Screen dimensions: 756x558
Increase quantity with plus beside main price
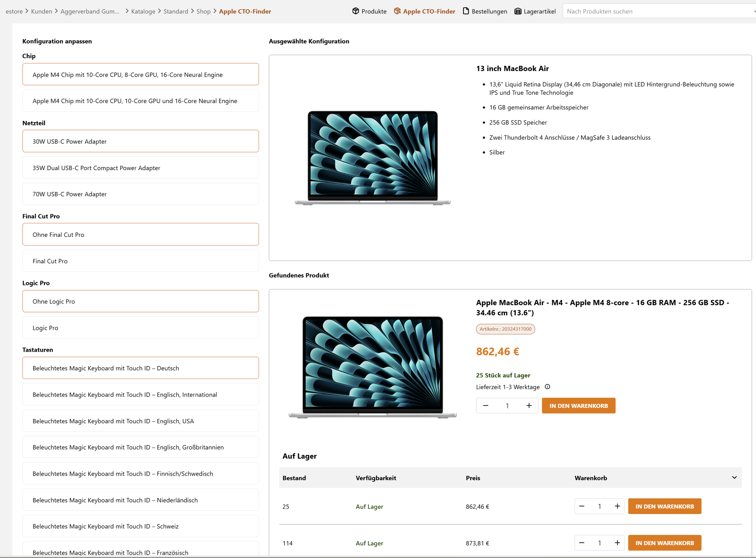529,405
